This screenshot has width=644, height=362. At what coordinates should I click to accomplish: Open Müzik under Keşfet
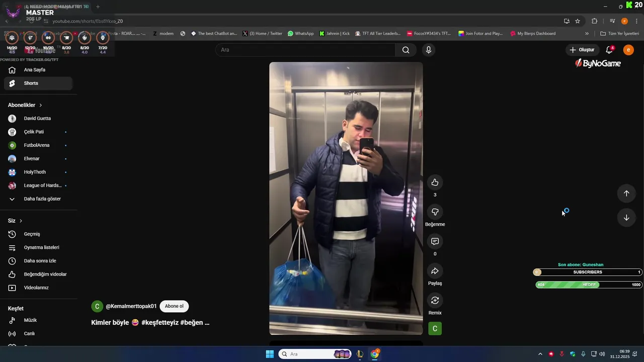click(x=38, y=320)
